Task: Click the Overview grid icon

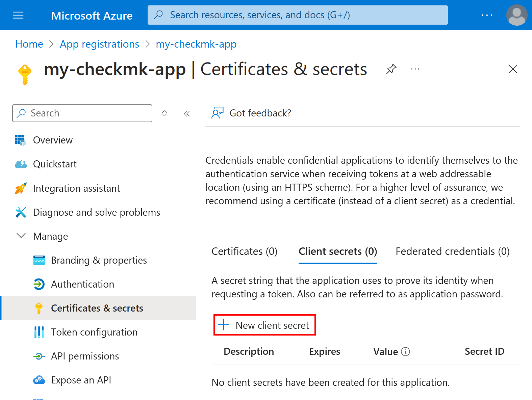Action: pos(20,140)
